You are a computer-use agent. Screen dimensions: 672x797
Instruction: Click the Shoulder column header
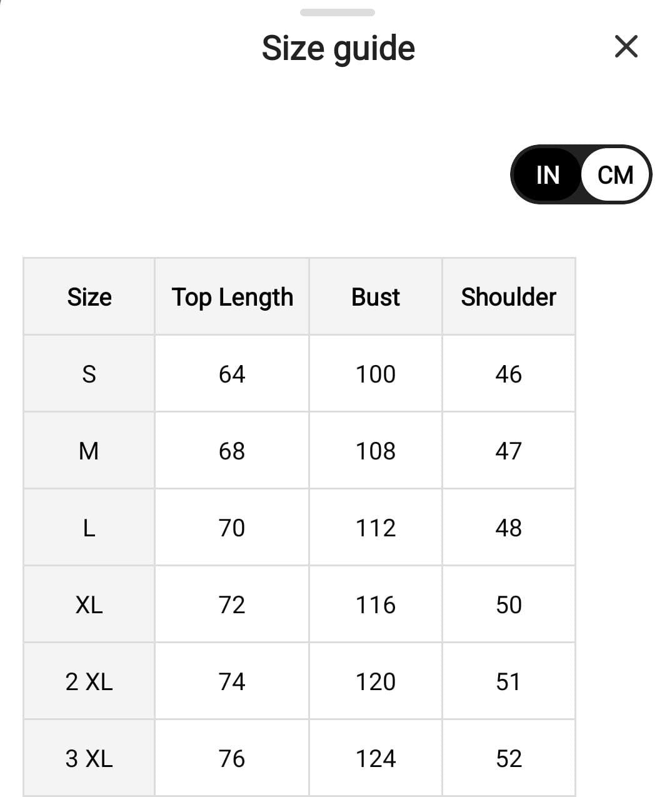tap(508, 297)
